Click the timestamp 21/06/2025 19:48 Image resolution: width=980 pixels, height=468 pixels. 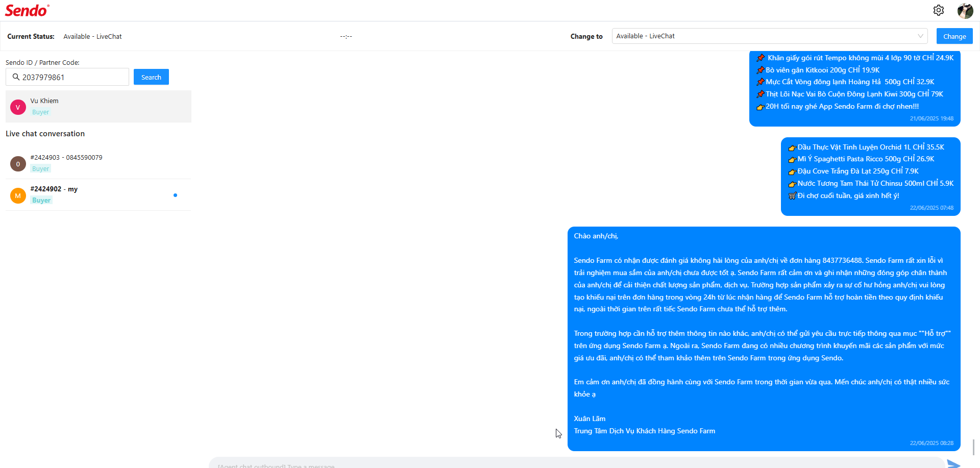click(932, 118)
